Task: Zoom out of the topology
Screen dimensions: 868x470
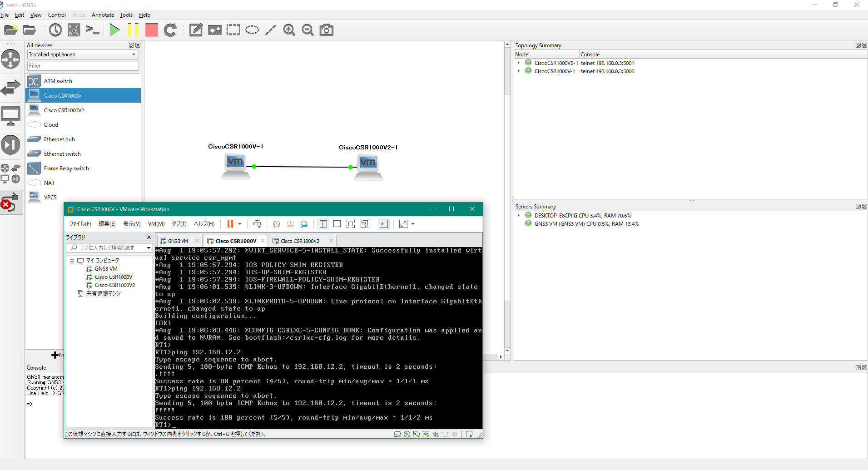Action: (308, 30)
